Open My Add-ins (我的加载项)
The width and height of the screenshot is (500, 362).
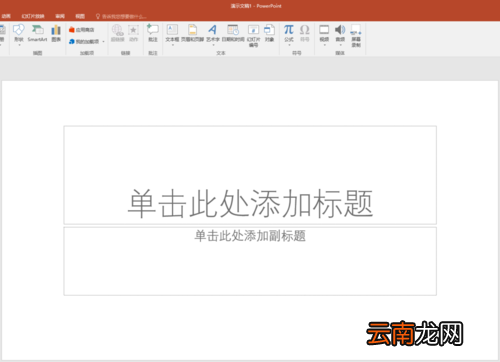coord(84,42)
